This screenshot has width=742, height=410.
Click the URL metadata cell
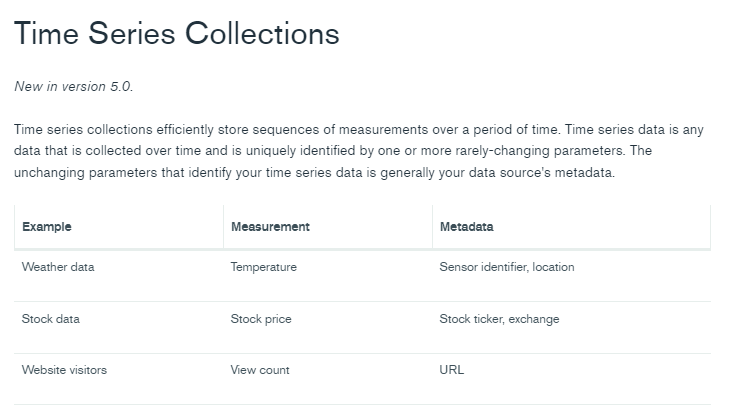(x=452, y=370)
